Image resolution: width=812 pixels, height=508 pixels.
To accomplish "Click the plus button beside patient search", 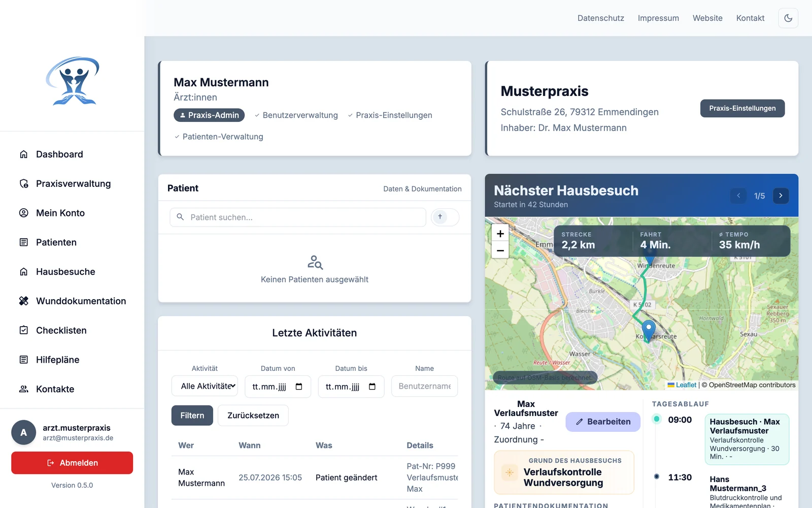I will [x=445, y=217].
